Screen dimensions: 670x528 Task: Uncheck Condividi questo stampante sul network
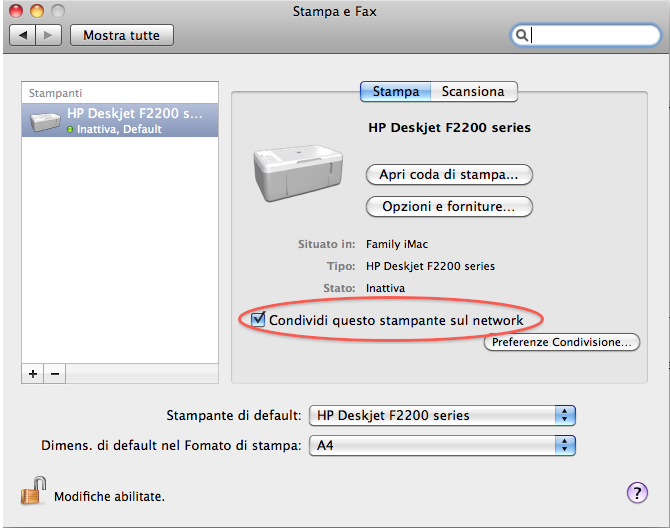pyautogui.click(x=259, y=320)
